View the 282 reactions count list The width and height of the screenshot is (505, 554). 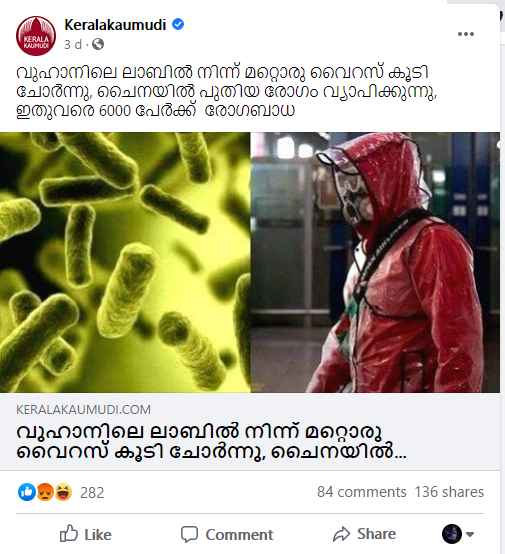(x=92, y=493)
